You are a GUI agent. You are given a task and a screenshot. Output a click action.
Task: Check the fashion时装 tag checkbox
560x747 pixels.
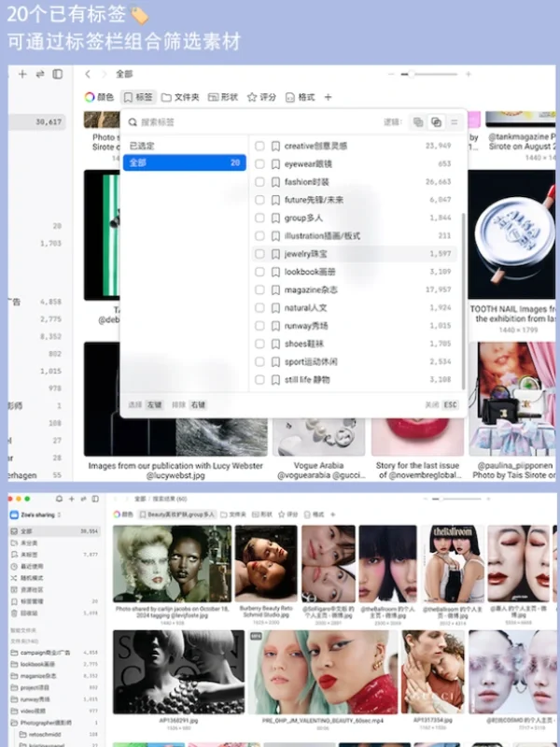259,182
